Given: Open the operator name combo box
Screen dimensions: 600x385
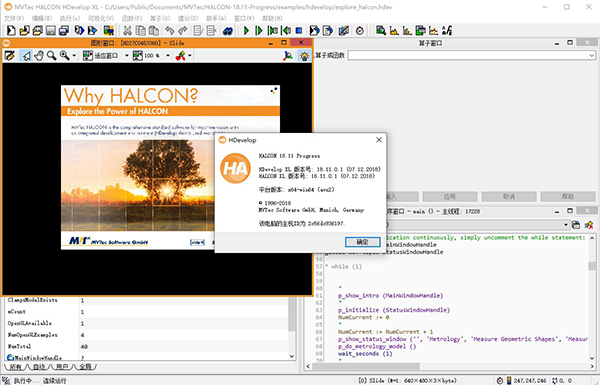Looking at the screenshot, I should point(471,55).
